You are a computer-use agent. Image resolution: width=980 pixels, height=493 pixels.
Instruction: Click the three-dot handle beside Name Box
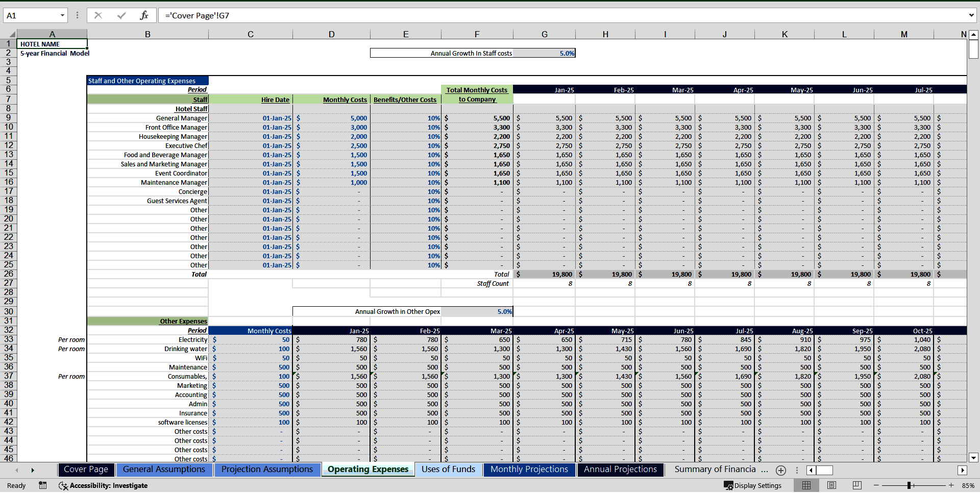pos(77,15)
